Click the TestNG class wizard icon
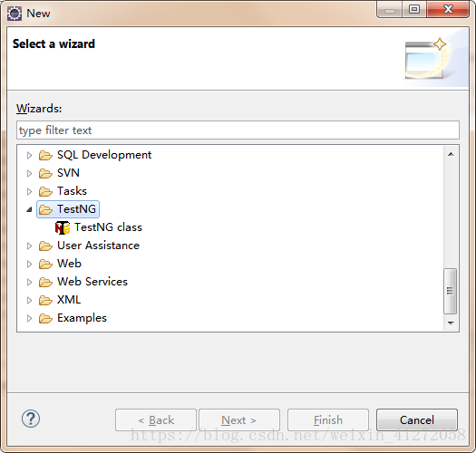The width and height of the screenshot is (476, 453). pyautogui.click(x=63, y=227)
